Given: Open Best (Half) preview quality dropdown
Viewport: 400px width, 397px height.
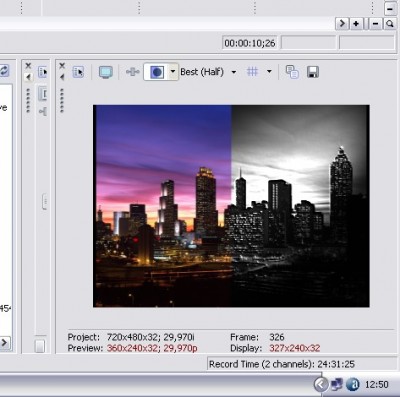Looking at the screenshot, I should coord(208,72).
